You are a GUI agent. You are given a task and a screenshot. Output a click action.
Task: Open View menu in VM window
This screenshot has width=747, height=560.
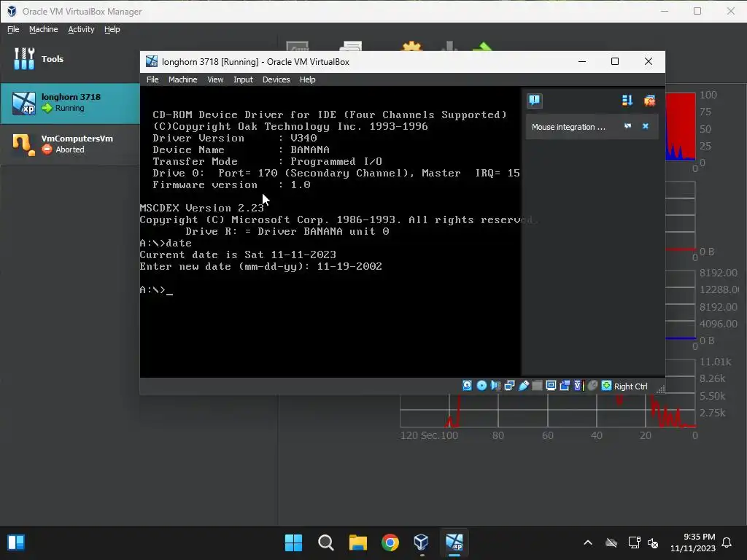coord(215,79)
